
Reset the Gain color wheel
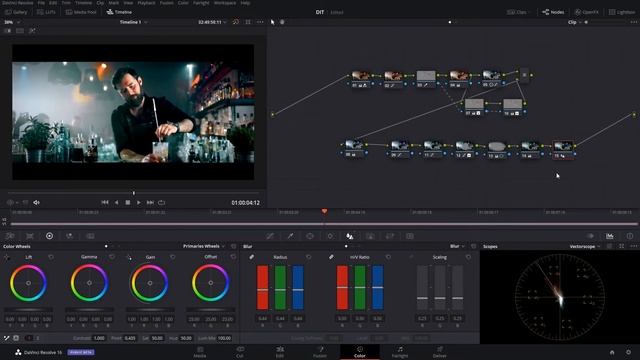coord(173,257)
